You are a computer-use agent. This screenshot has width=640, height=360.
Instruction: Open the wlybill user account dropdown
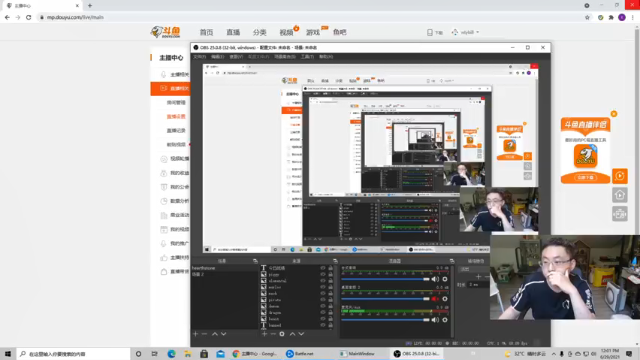[x=465, y=32]
